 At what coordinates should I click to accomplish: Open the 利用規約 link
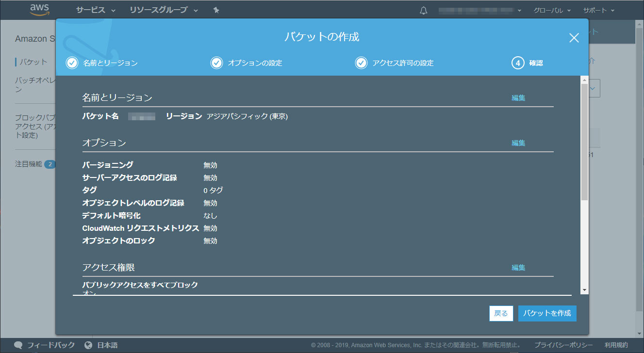point(616,345)
